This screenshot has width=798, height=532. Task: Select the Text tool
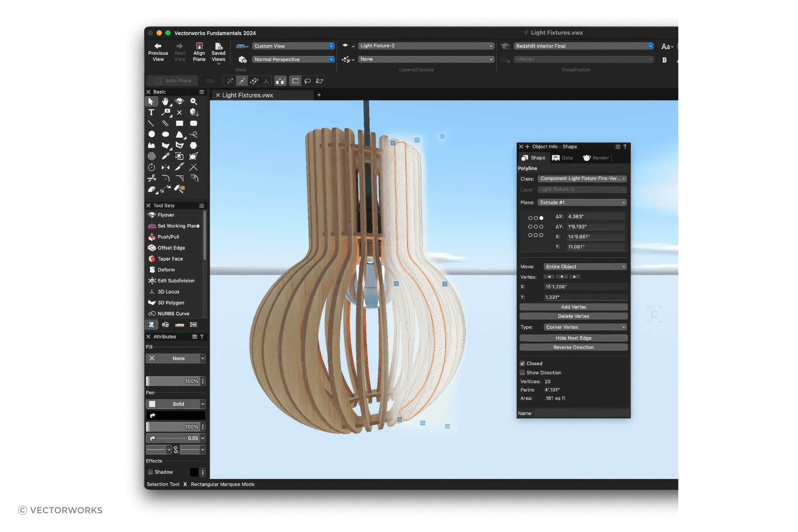click(x=151, y=112)
